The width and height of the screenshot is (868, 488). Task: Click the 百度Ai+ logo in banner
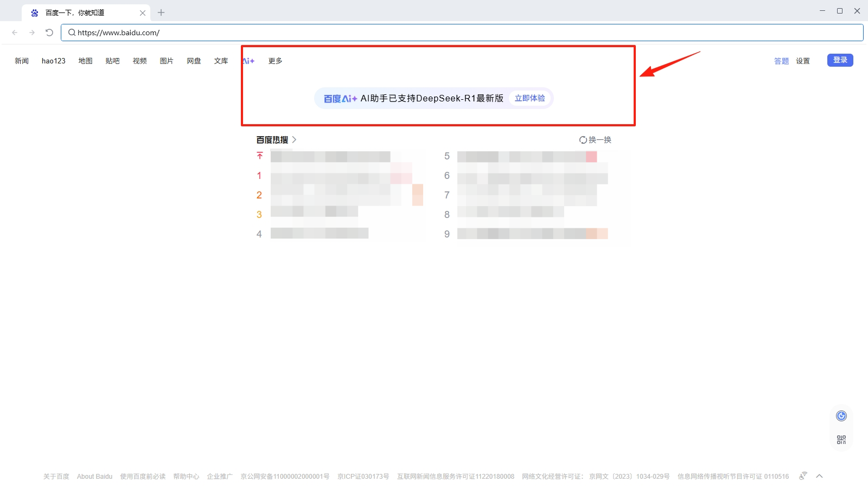[340, 99]
